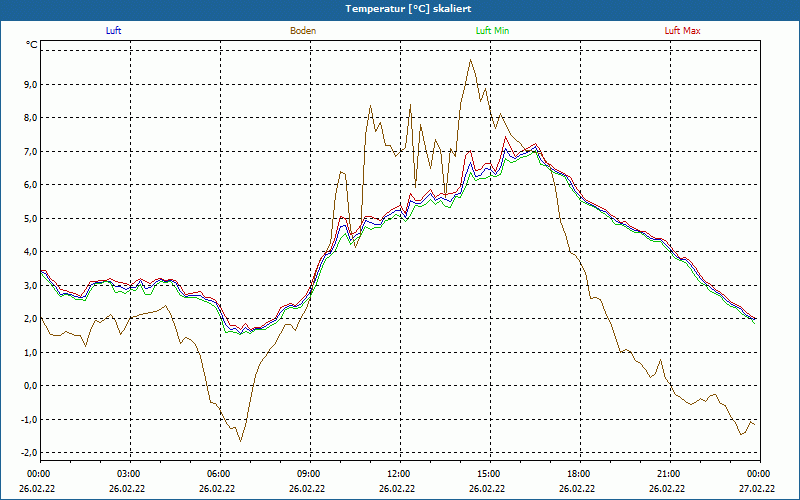Click the 21:00 time axis label
Screen dimensions: 800x500
pos(670,474)
